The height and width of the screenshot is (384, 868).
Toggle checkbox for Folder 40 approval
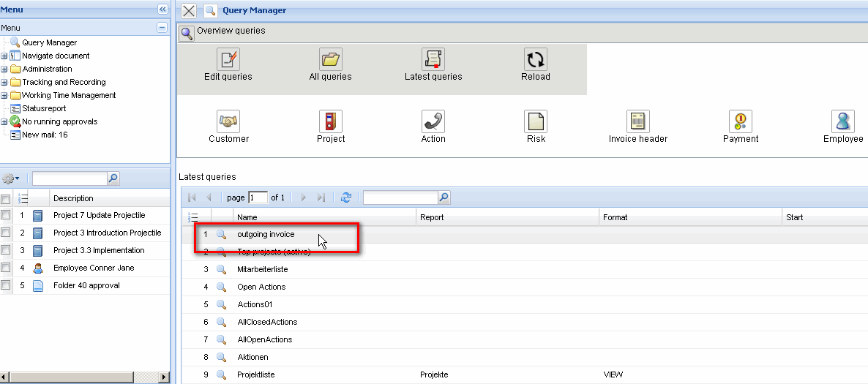[6, 285]
